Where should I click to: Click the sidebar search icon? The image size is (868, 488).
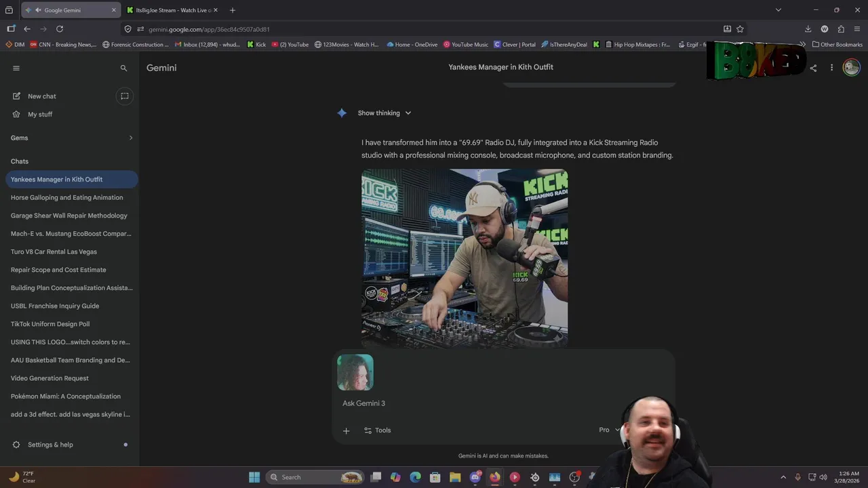pos(123,68)
